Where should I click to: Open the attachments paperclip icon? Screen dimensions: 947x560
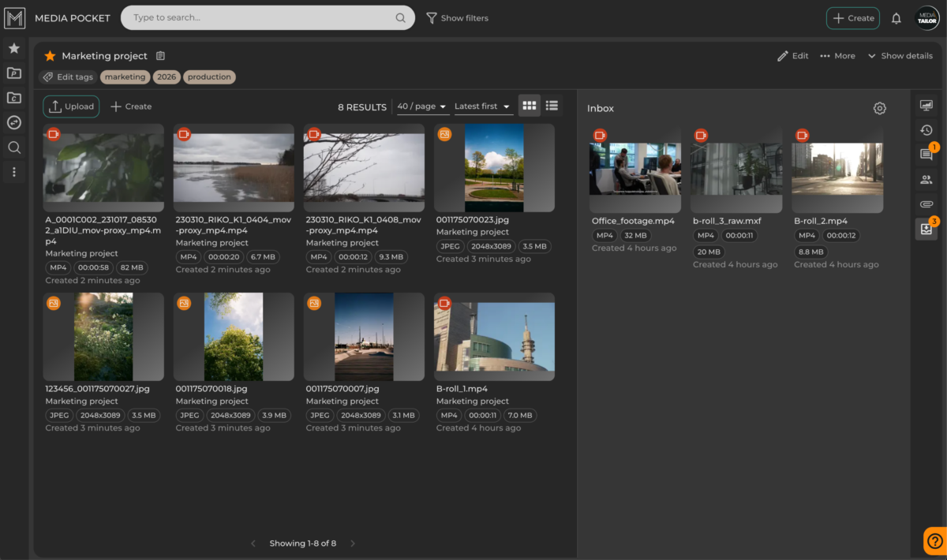pyautogui.click(x=926, y=204)
